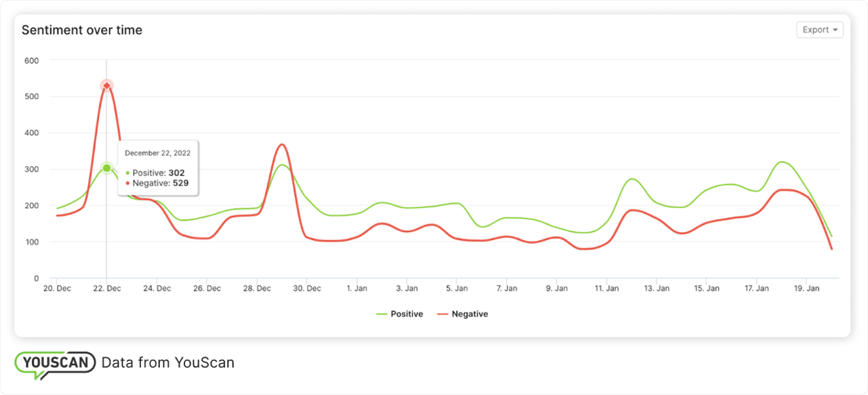Click the Sentiment over time title
The width and height of the screenshot is (868, 395).
click(x=82, y=30)
